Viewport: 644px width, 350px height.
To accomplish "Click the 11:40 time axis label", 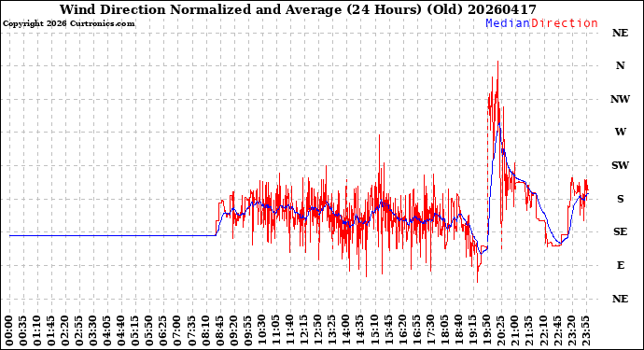I will point(290,330).
